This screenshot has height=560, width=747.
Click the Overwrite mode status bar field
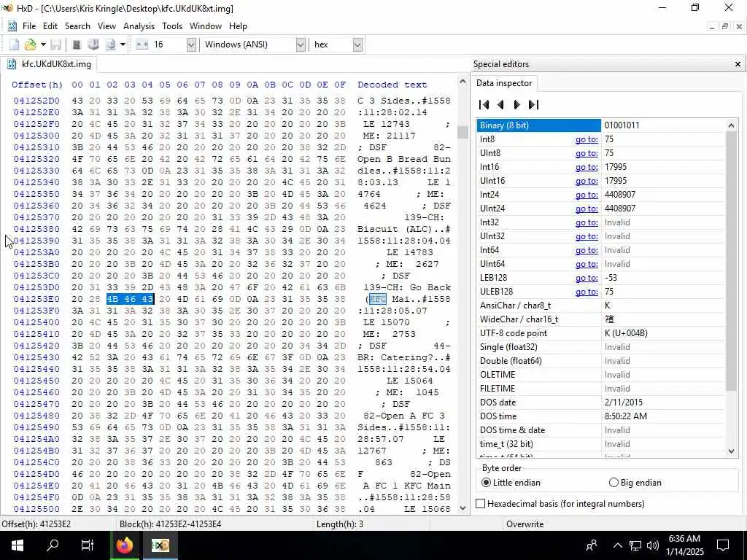[x=525, y=524]
